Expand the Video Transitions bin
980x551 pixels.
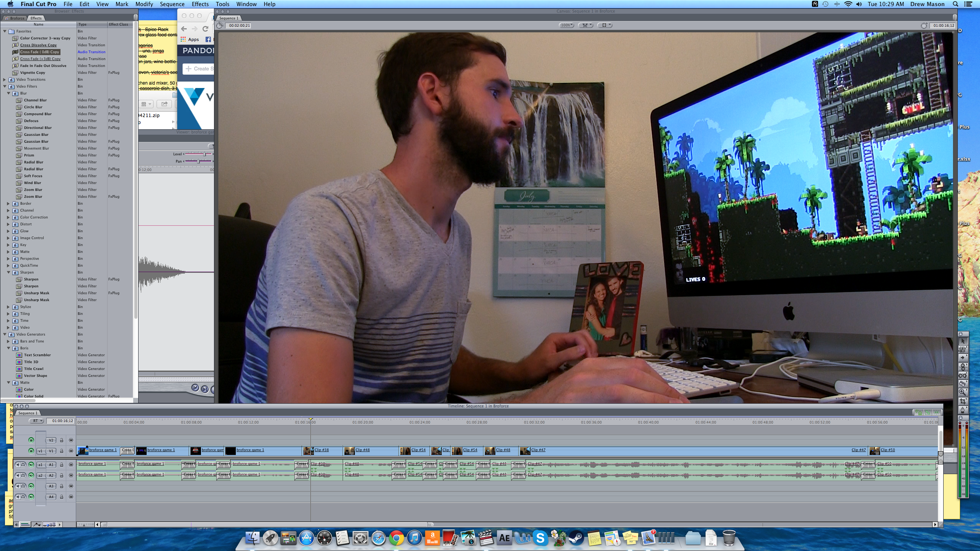(x=5, y=80)
